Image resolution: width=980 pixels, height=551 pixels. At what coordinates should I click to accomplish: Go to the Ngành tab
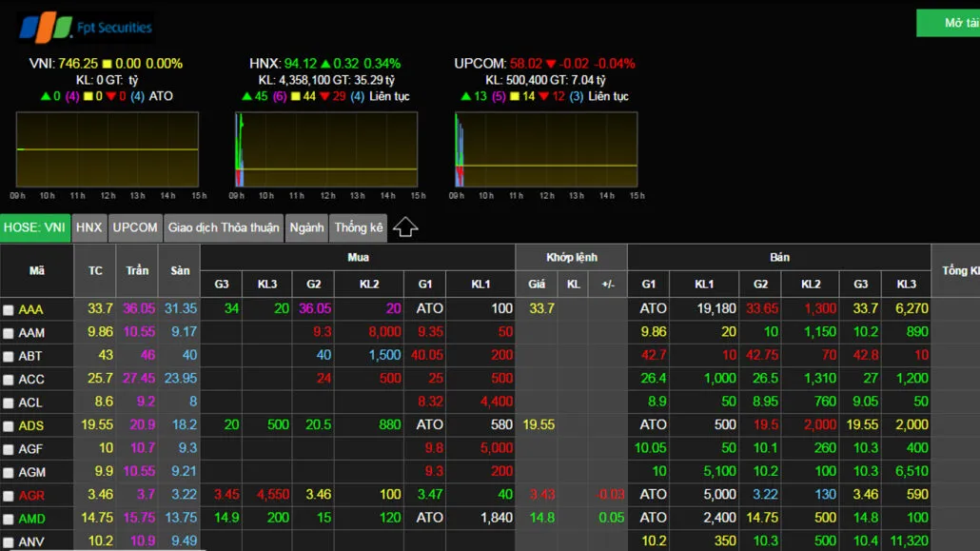306,227
